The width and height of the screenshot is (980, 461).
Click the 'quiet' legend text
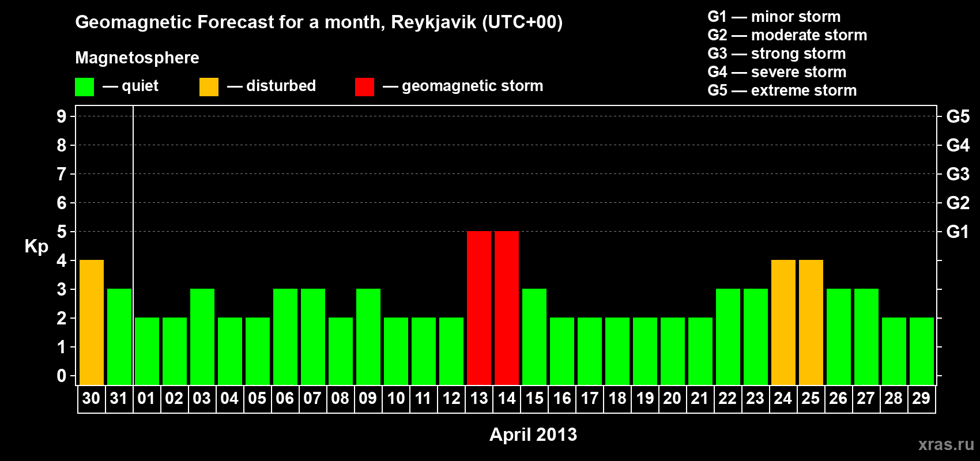[140, 86]
